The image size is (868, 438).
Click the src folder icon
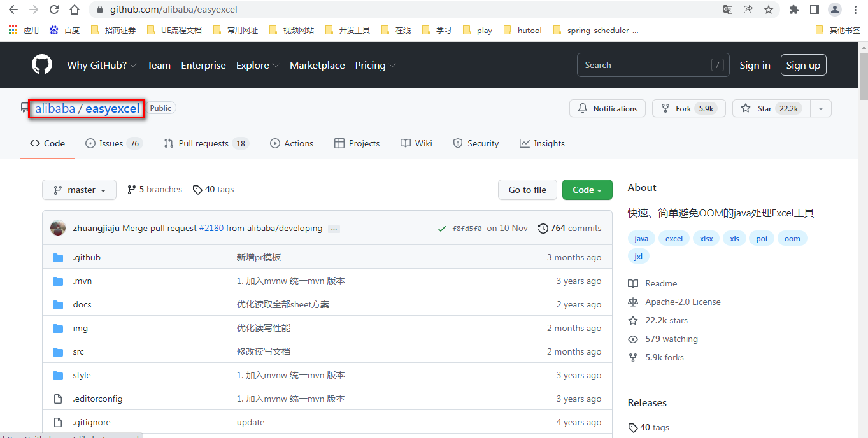(x=59, y=351)
